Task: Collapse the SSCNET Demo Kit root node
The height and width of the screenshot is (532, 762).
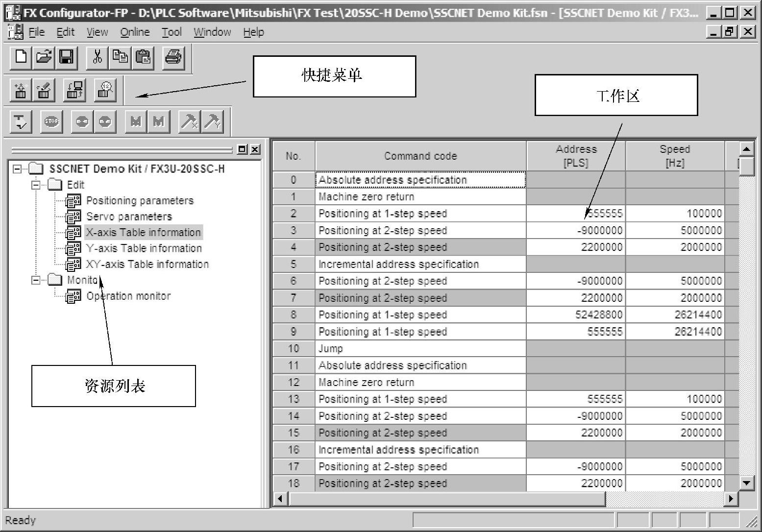Action: (18, 169)
